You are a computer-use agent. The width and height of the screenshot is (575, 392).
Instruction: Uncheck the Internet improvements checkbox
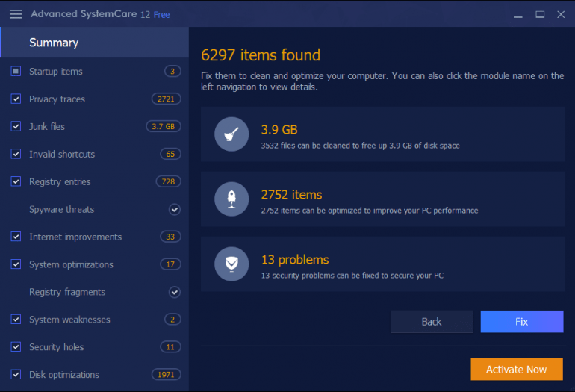[x=16, y=237]
